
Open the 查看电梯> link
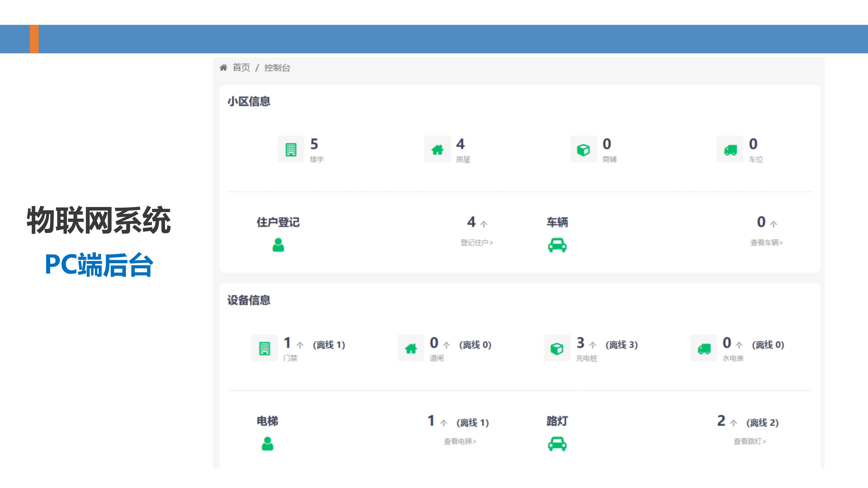click(460, 441)
